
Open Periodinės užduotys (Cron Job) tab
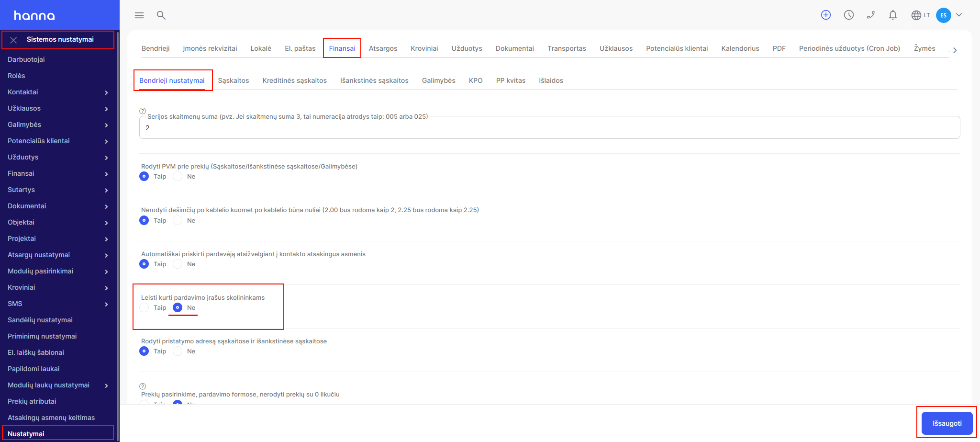pos(849,48)
